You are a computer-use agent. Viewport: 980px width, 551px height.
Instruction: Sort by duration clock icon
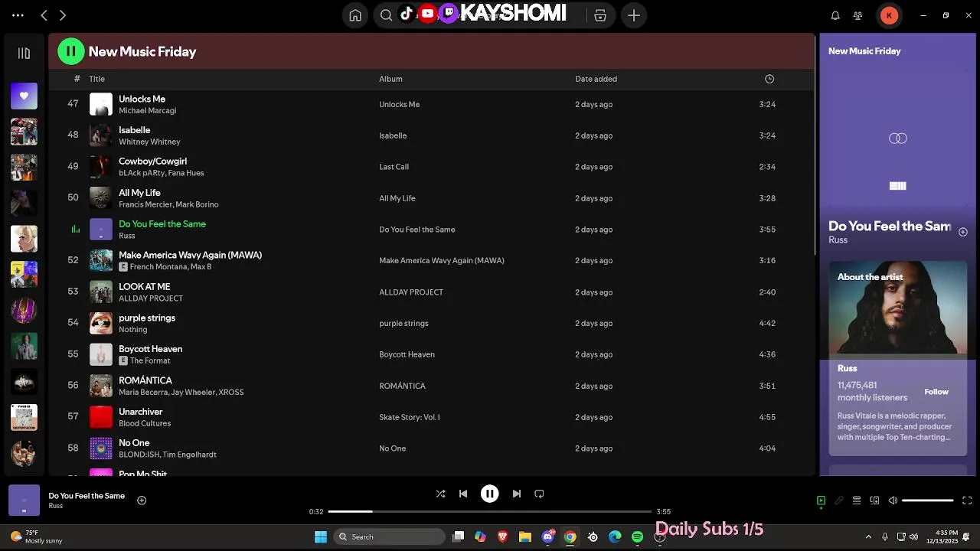[x=769, y=79]
